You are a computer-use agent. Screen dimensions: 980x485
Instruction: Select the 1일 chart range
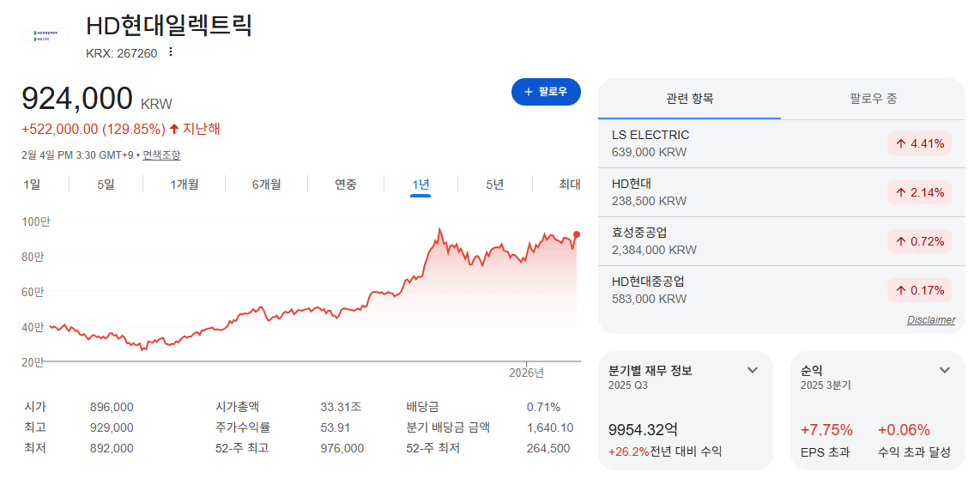[x=32, y=185]
